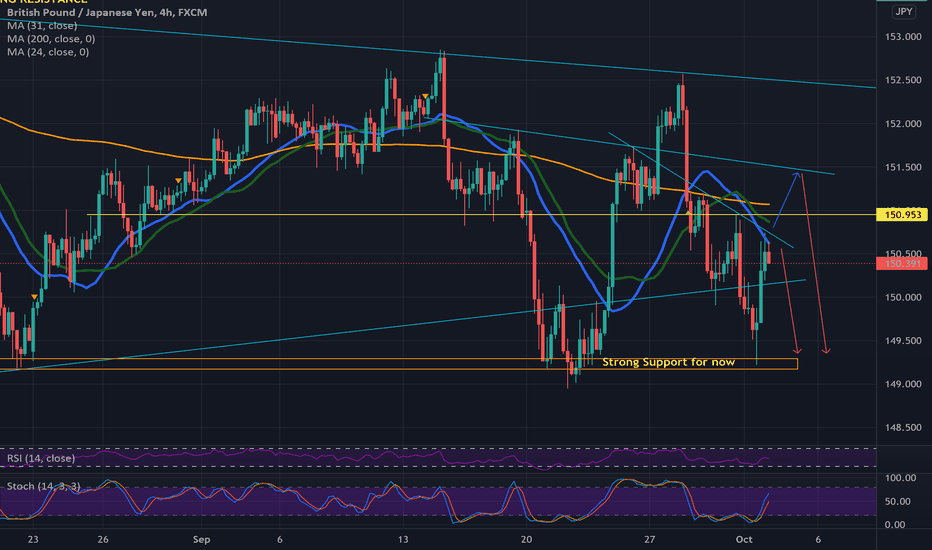Click the 149.500 price axis label

[903, 341]
